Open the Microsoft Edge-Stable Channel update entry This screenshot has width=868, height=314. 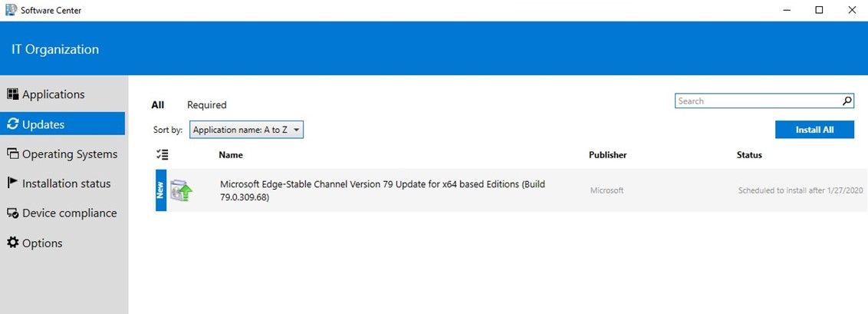pos(511,190)
